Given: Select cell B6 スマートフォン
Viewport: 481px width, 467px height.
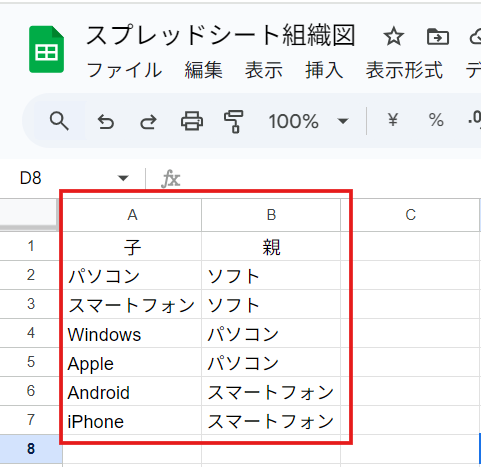Looking at the screenshot, I should pos(271,391).
